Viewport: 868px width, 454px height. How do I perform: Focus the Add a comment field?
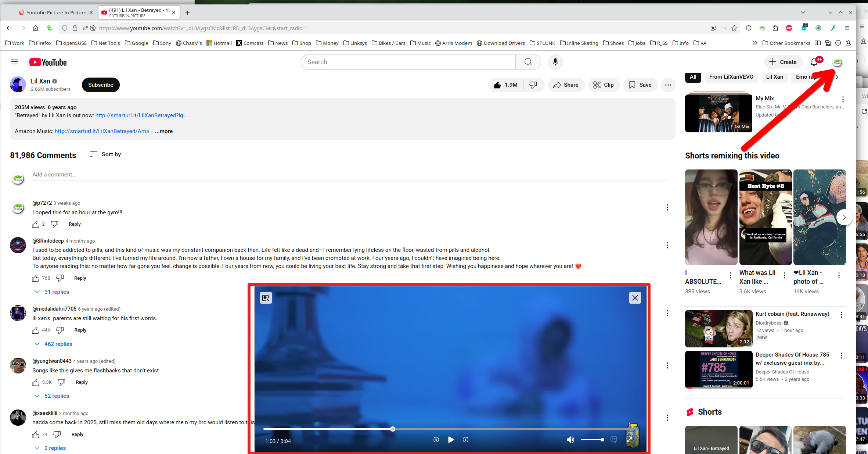[x=351, y=175]
